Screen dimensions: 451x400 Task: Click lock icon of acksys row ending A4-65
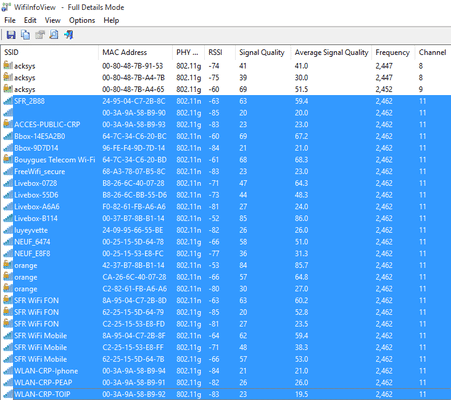8,89
